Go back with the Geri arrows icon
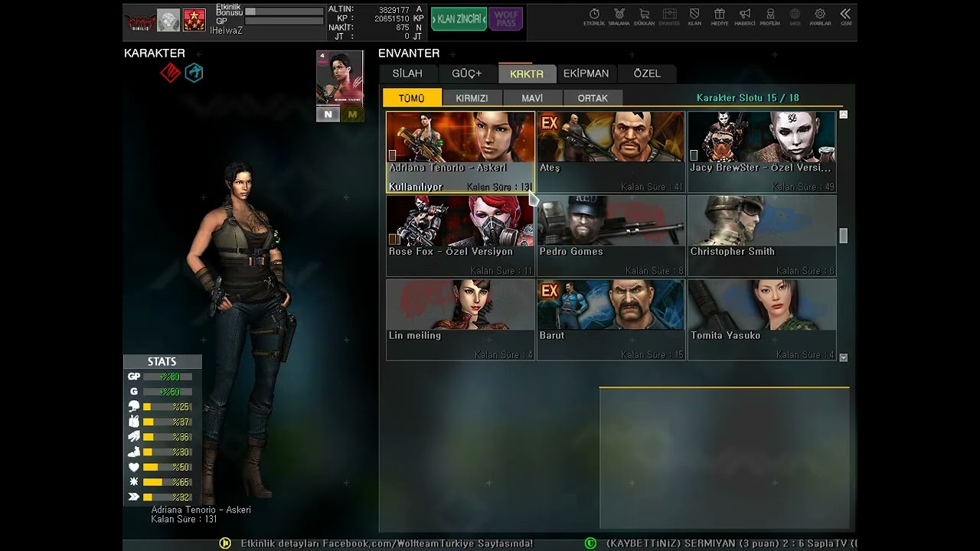 [x=845, y=17]
